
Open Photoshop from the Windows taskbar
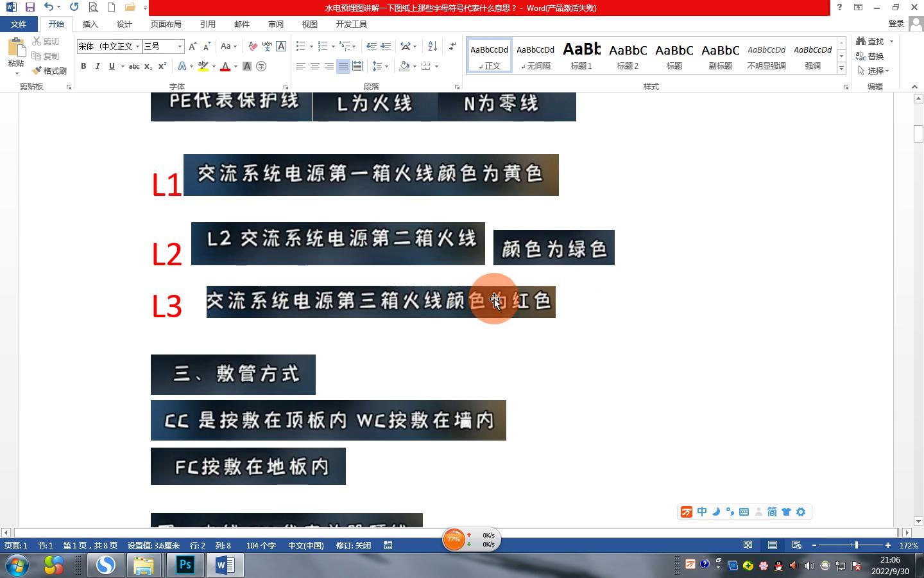tap(185, 565)
